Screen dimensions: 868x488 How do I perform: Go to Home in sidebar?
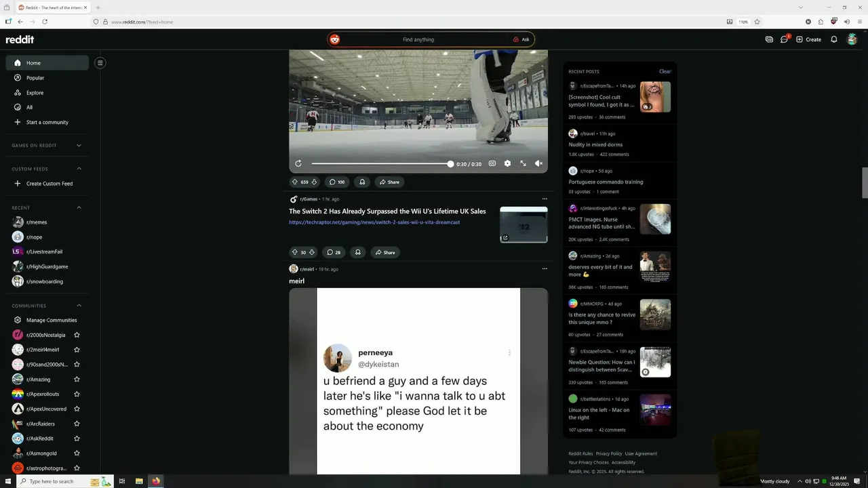point(47,63)
